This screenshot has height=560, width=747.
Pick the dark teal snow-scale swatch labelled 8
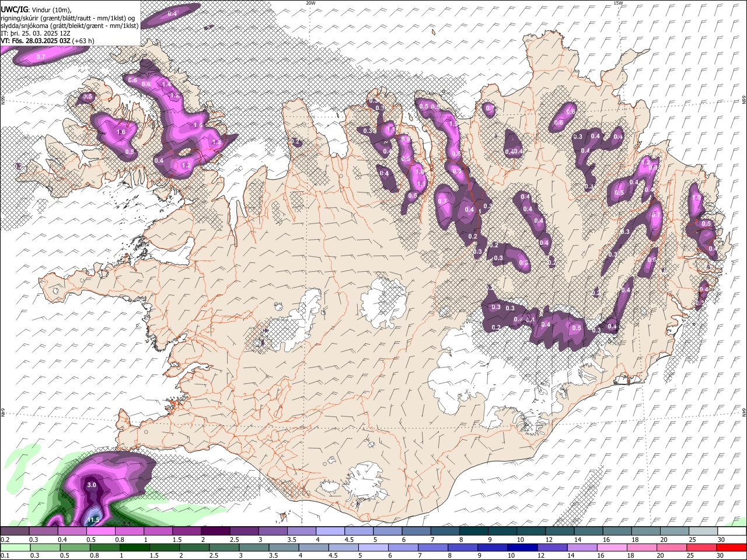pyautogui.click(x=473, y=531)
